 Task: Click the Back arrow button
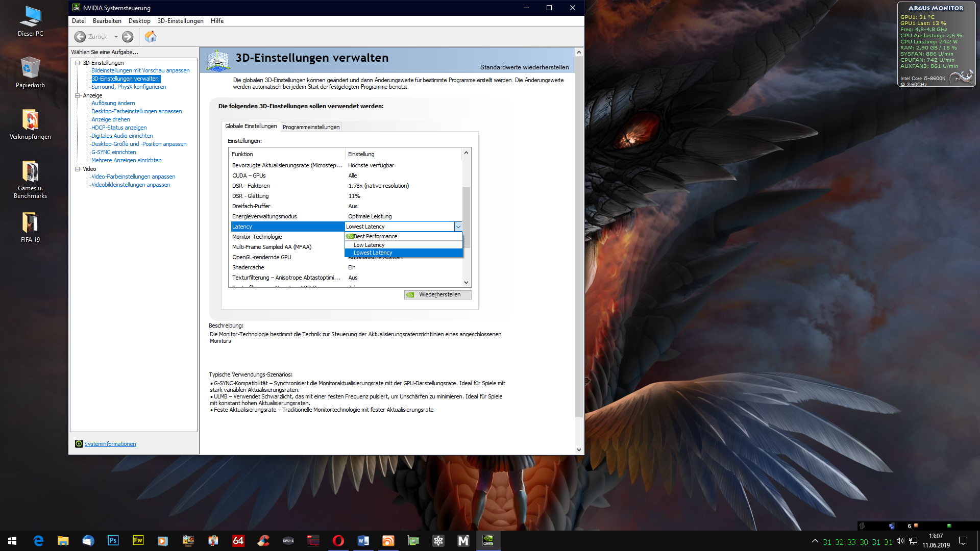[80, 37]
